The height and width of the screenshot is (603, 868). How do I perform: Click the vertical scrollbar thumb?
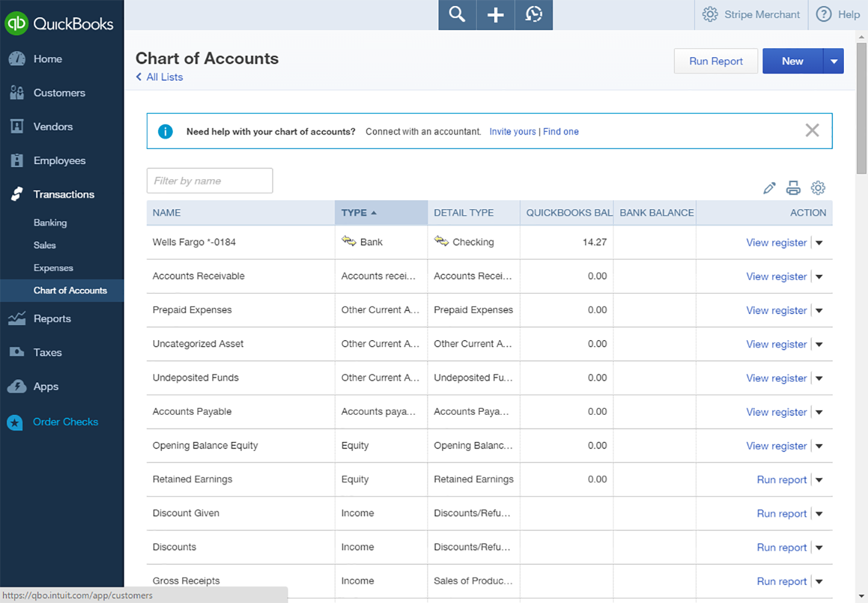click(x=861, y=109)
